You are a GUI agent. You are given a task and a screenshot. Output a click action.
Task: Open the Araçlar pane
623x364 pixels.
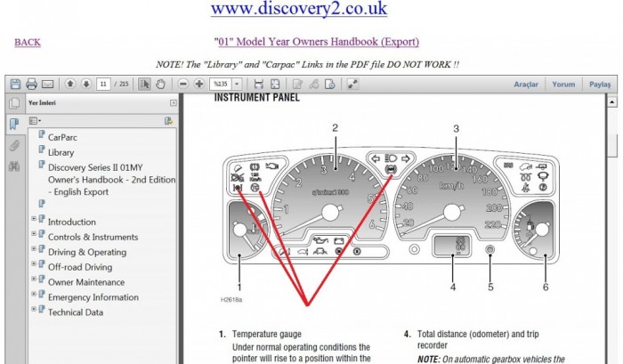[x=527, y=84]
